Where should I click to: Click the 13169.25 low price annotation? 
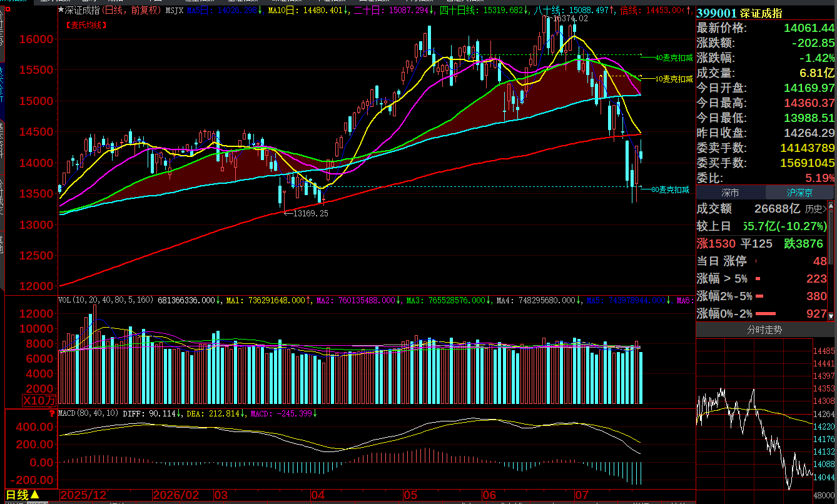coord(311,213)
